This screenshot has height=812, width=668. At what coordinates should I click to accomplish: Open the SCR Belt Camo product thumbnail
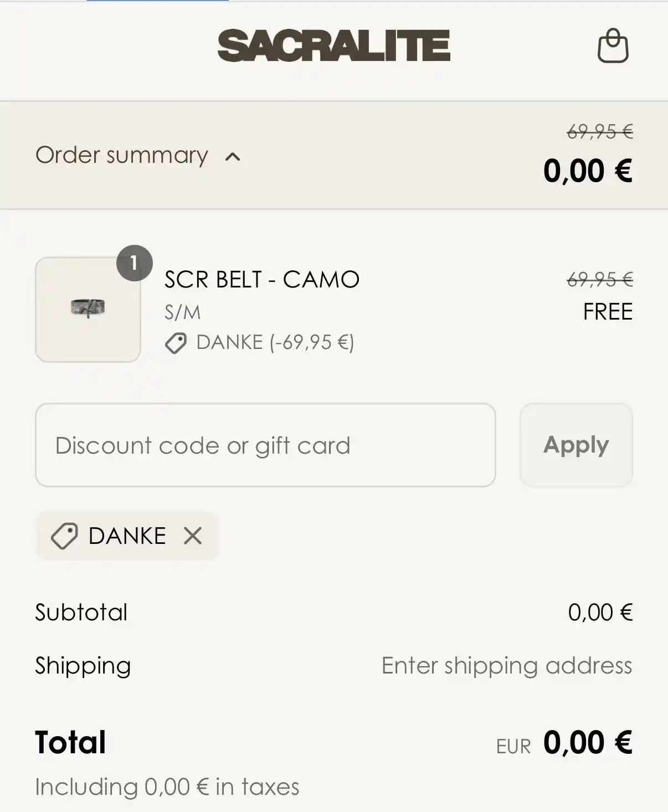click(88, 309)
